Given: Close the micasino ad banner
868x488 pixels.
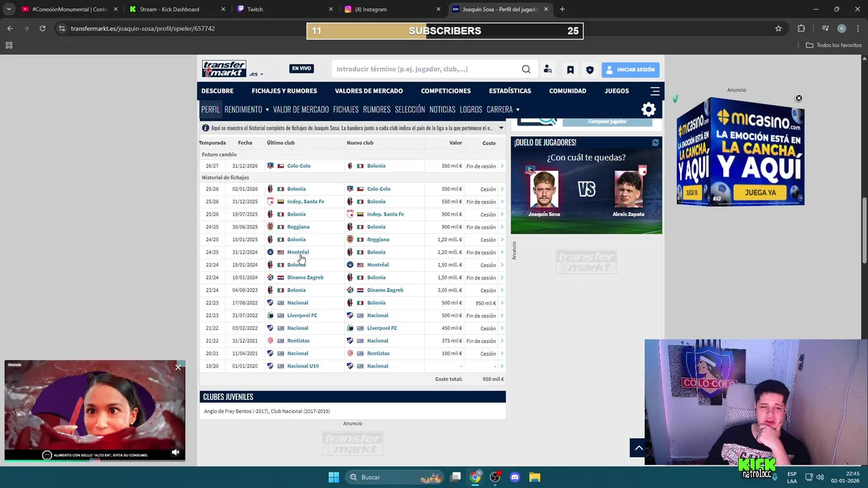Looking at the screenshot, I should point(799,98).
